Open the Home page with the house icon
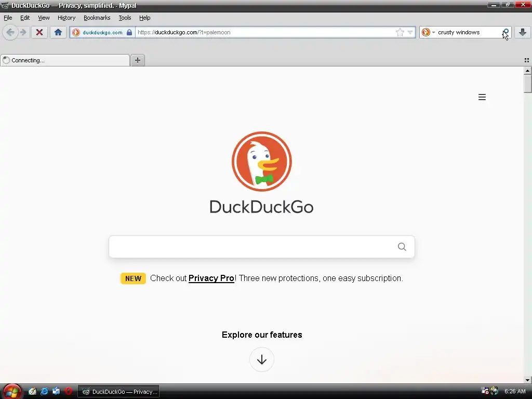Viewport: 532px width, 399px height. coord(58,33)
